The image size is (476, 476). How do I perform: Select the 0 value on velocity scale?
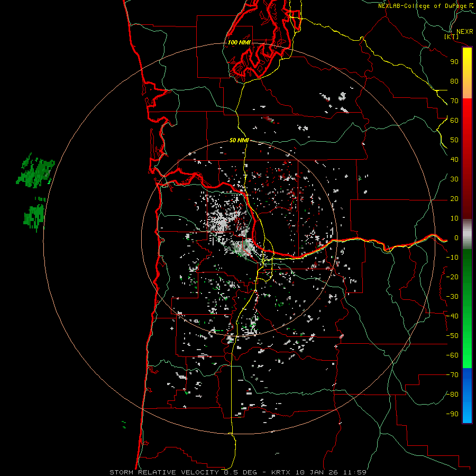point(456,238)
